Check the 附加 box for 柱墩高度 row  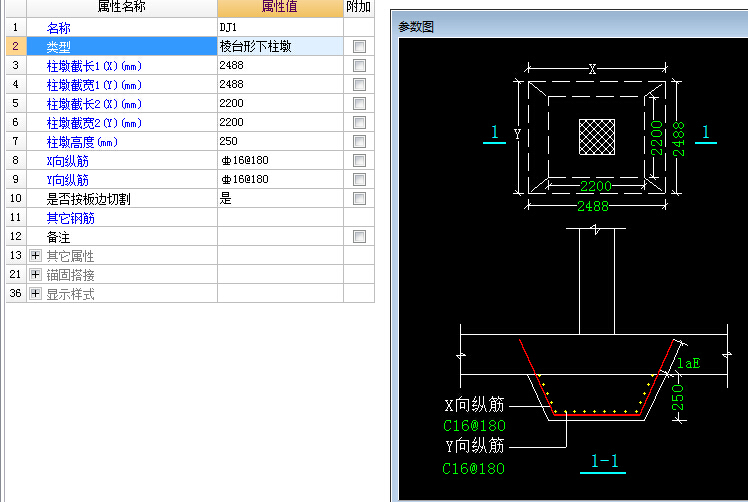coord(359,142)
